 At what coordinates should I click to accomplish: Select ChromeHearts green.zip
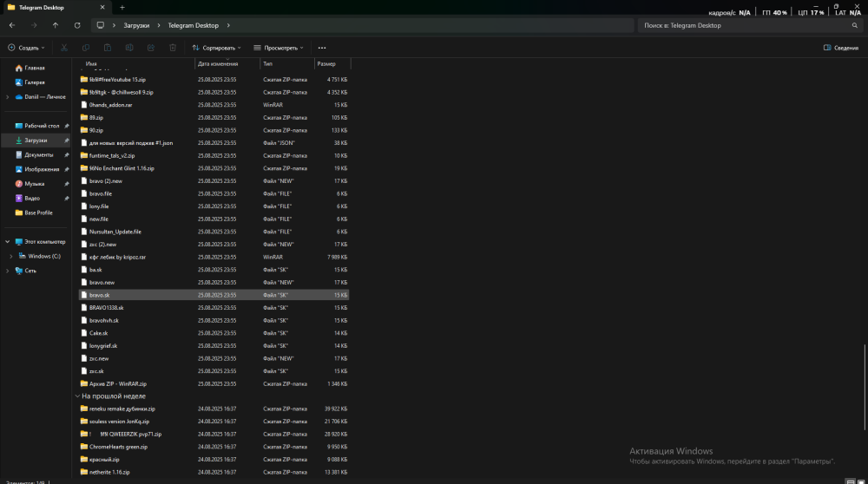(118, 447)
